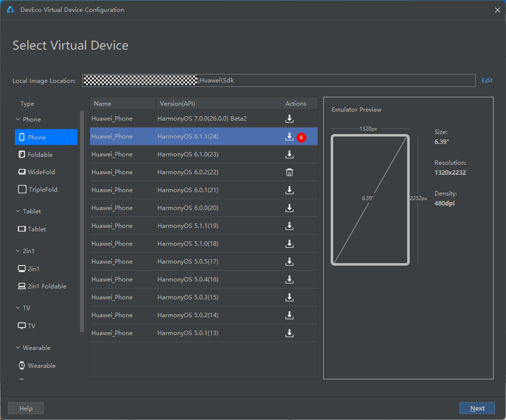The width and height of the screenshot is (506, 420).
Task: Close the Virtual Device Configuration dialog
Action: (x=497, y=10)
